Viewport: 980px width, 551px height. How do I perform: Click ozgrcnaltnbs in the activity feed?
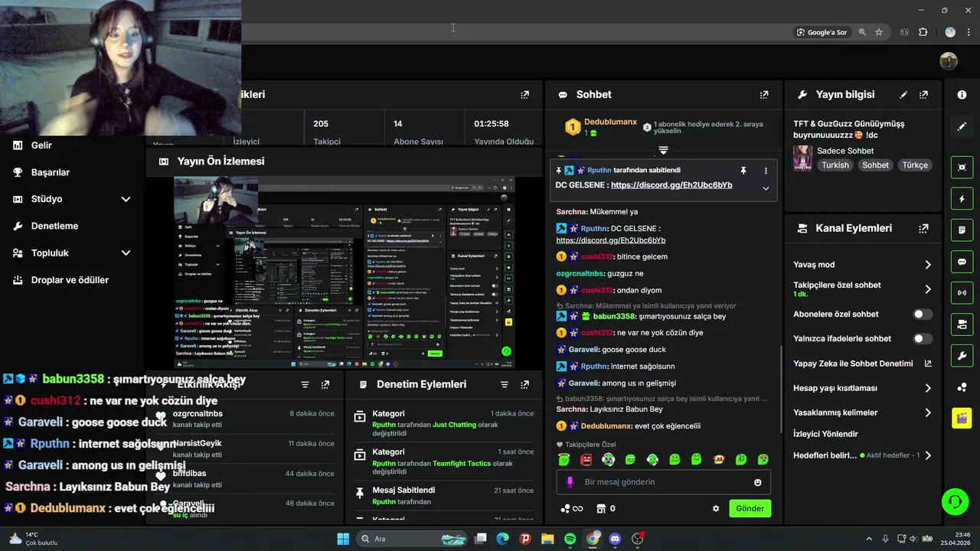pyautogui.click(x=198, y=414)
